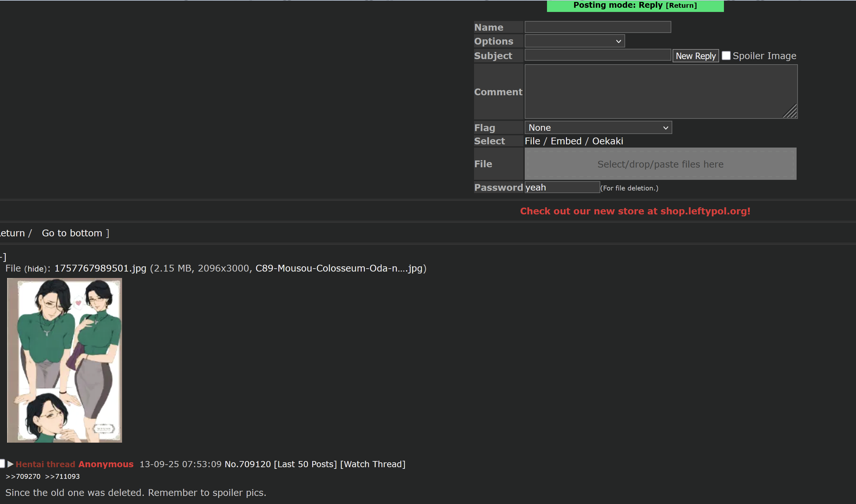Select the File upload option

pyautogui.click(x=532, y=141)
